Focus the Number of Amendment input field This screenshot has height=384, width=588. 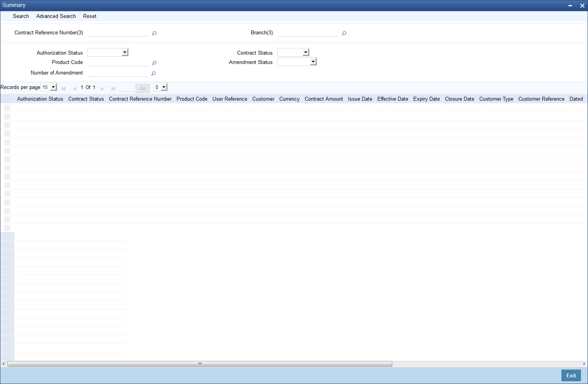coord(117,73)
